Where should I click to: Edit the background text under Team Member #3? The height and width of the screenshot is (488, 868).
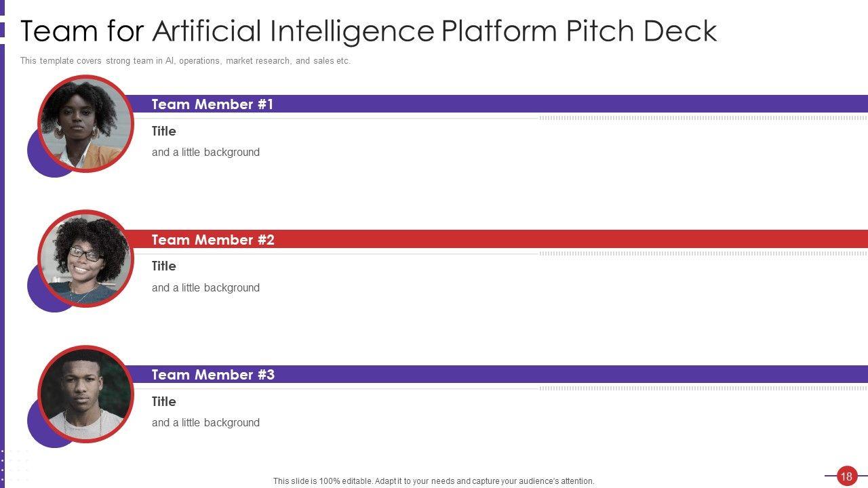tap(205, 423)
